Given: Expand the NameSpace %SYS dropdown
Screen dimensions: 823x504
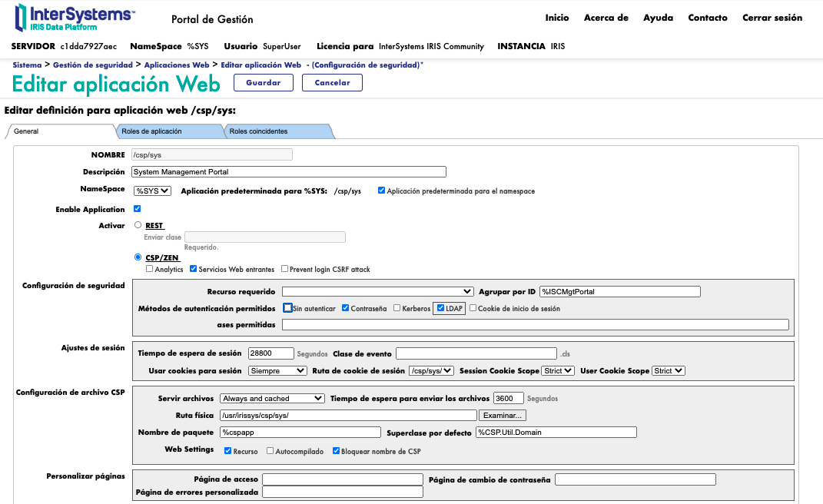Looking at the screenshot, I should (153, 191).
